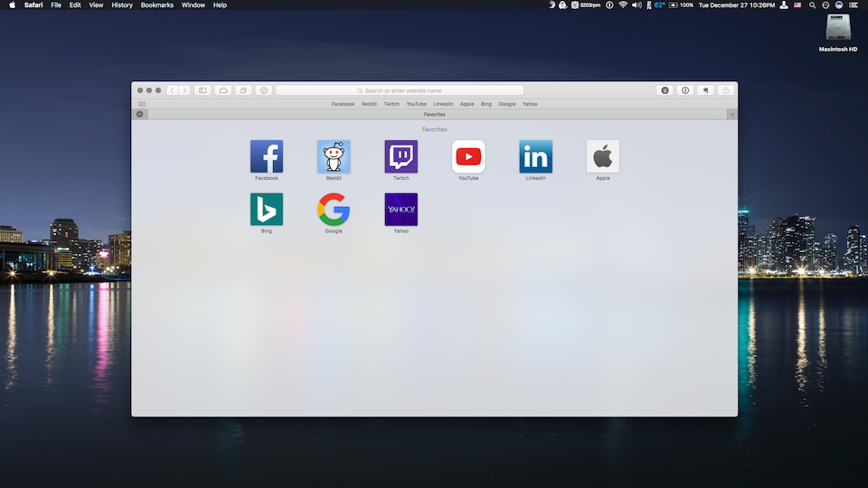Viewport: 868px width, 488px height.
Task: Open the Safari menu
Action: (x=33, y=5)
